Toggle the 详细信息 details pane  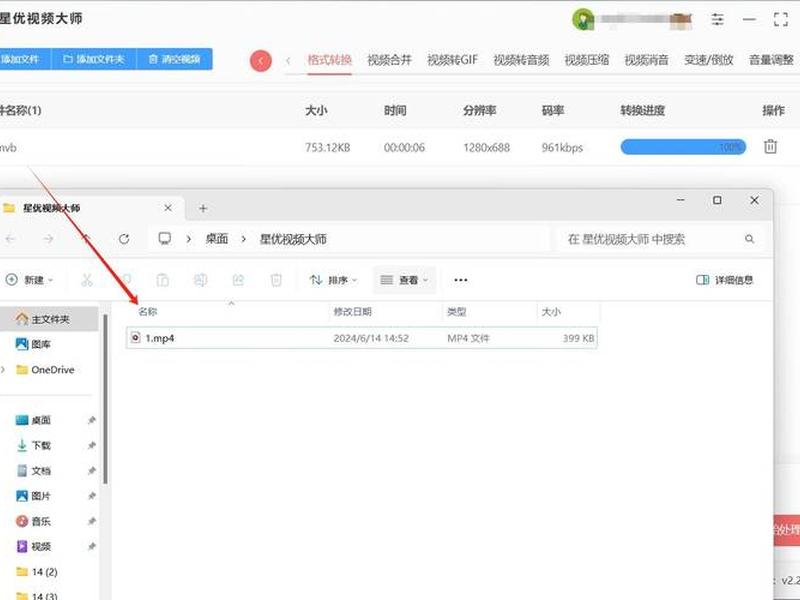click(724, 280)
